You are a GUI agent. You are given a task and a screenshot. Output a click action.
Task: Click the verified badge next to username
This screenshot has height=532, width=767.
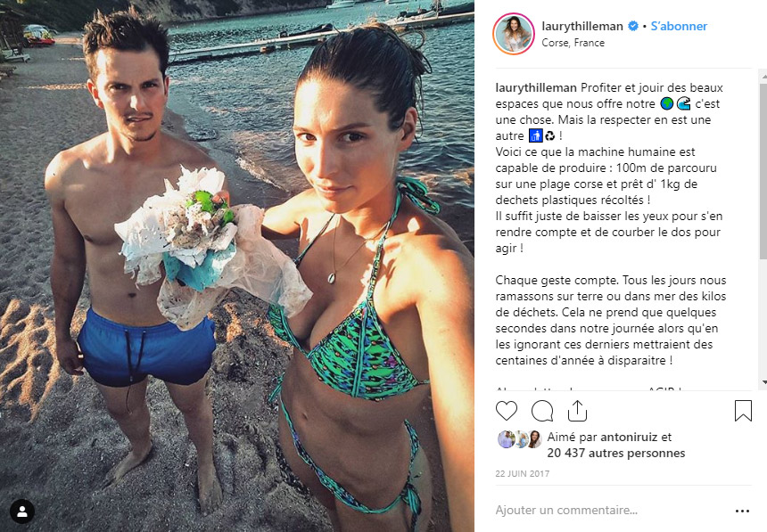pos(633,26)
